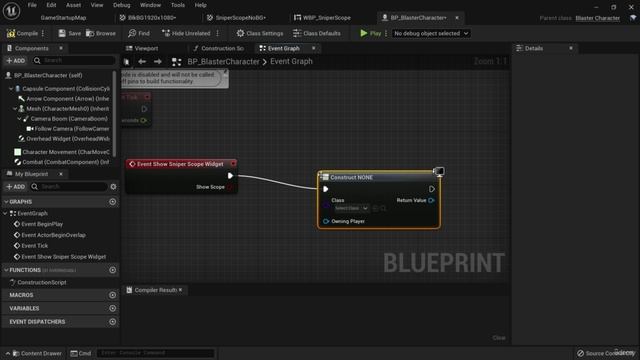The height and width of the screenshot is (360, 640).
Task: Click the Owning Player input pin
Action: click(326, 221)
